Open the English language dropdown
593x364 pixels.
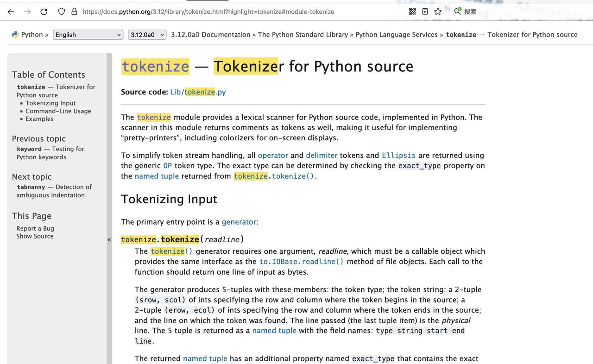tap(88, 34)
